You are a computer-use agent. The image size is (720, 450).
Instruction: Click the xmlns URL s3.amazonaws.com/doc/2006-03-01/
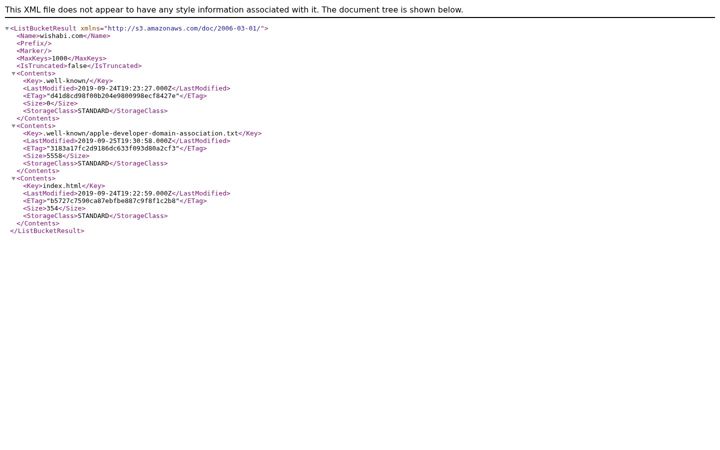184,28
